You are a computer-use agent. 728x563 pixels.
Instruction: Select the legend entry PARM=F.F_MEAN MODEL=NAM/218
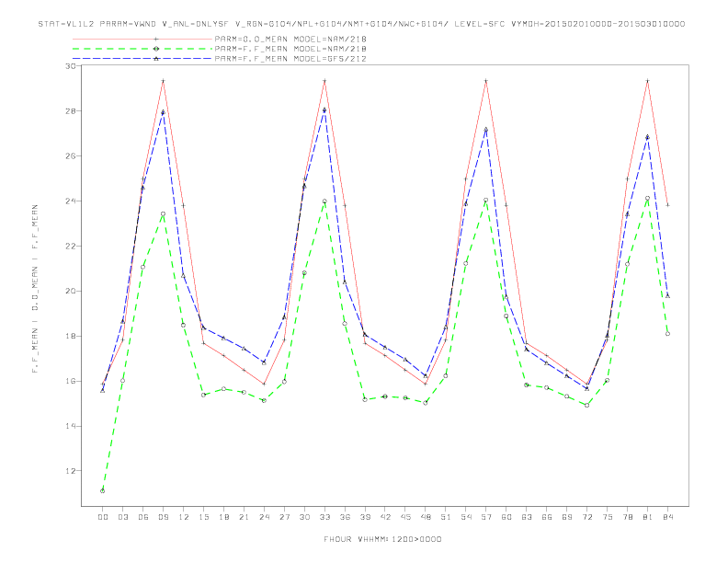pos(290,49)
